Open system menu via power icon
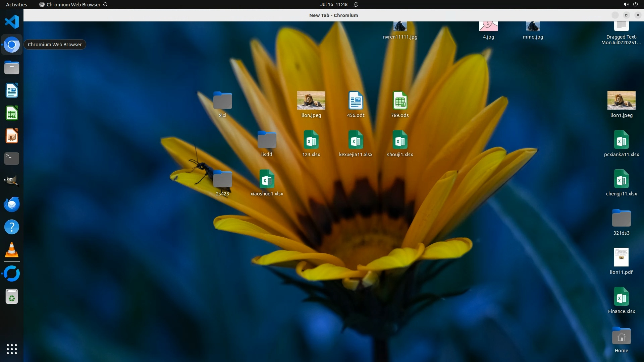Image resolution: width=644 pixels, height=362 pixels. (635, 4)
